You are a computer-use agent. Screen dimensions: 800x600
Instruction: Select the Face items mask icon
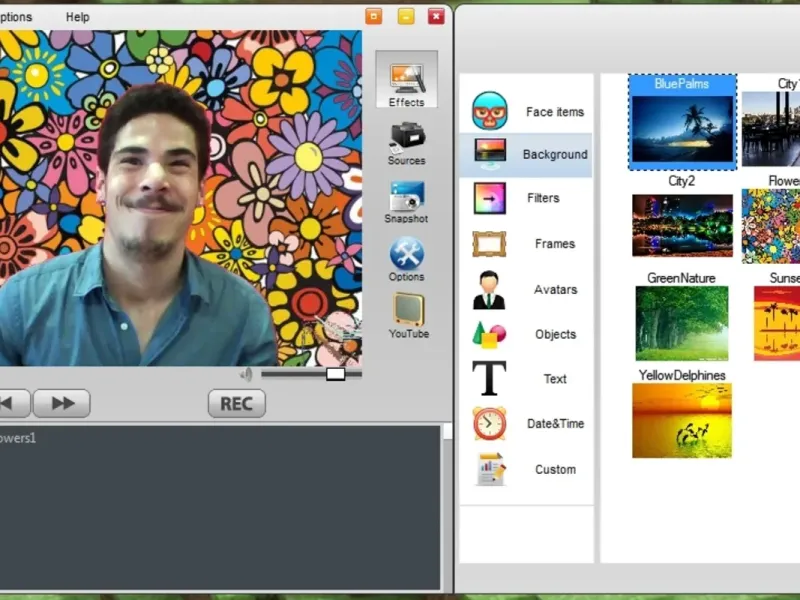(490, 111)
